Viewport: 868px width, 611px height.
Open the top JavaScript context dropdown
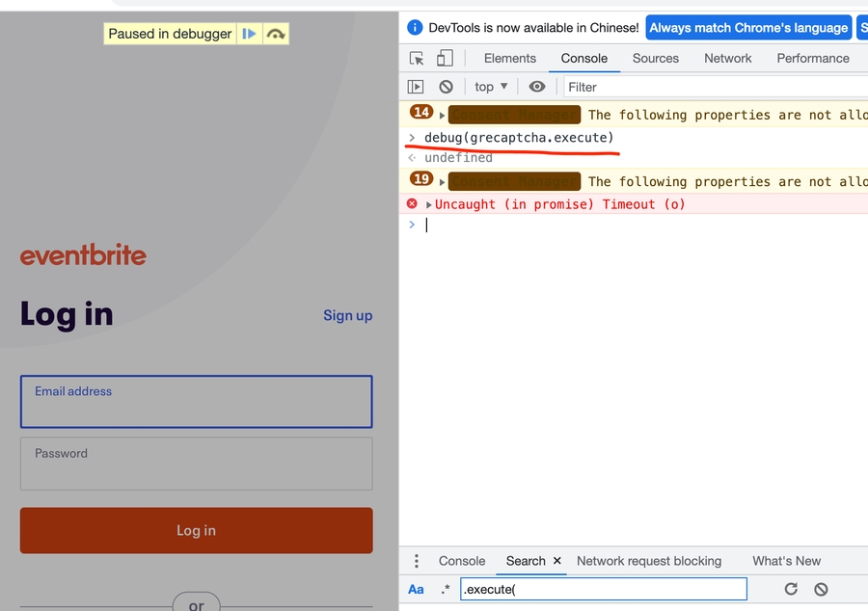[491, 87]
